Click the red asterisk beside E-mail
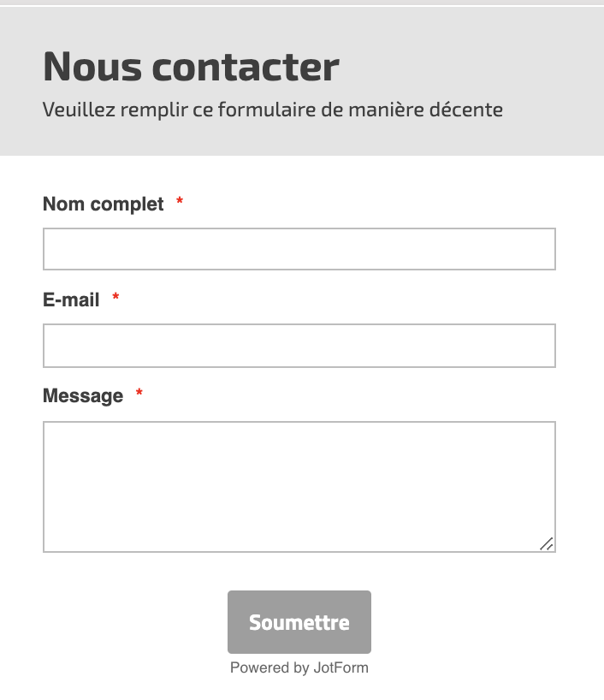The width and height of the screenshot is (604, 700). [x=115, y=298]
